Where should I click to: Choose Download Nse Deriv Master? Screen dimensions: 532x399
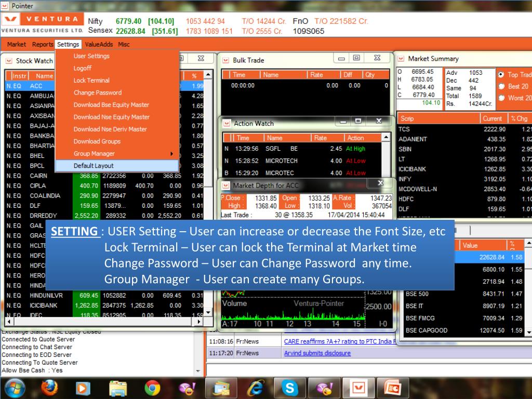point(117,129)
